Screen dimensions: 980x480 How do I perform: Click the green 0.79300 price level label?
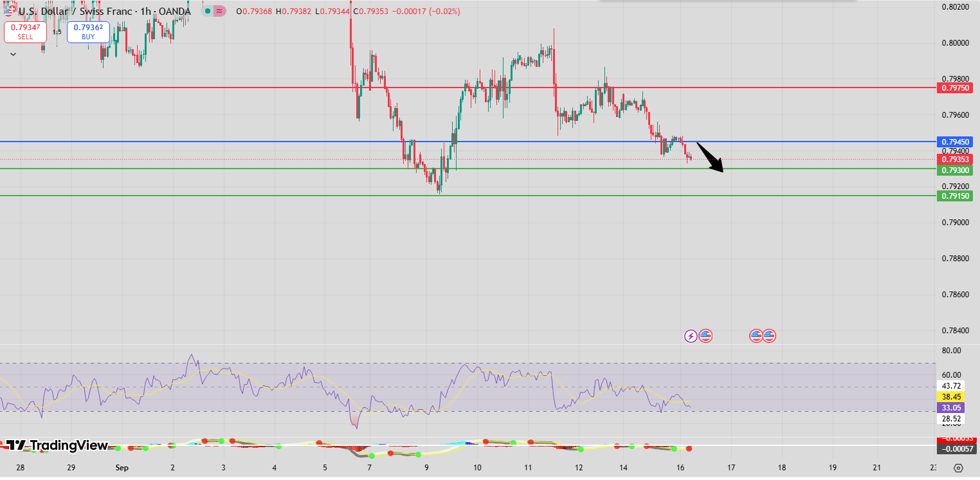956,170
